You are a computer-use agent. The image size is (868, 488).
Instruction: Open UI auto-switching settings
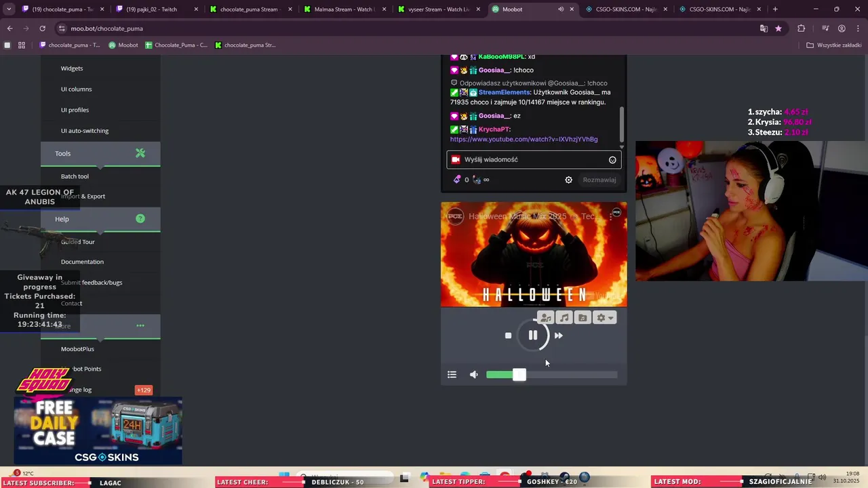(x=85, y=131)
